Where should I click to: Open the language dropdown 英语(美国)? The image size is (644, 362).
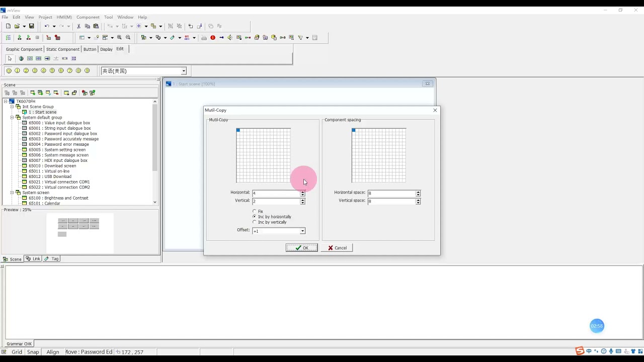[184, 71]
